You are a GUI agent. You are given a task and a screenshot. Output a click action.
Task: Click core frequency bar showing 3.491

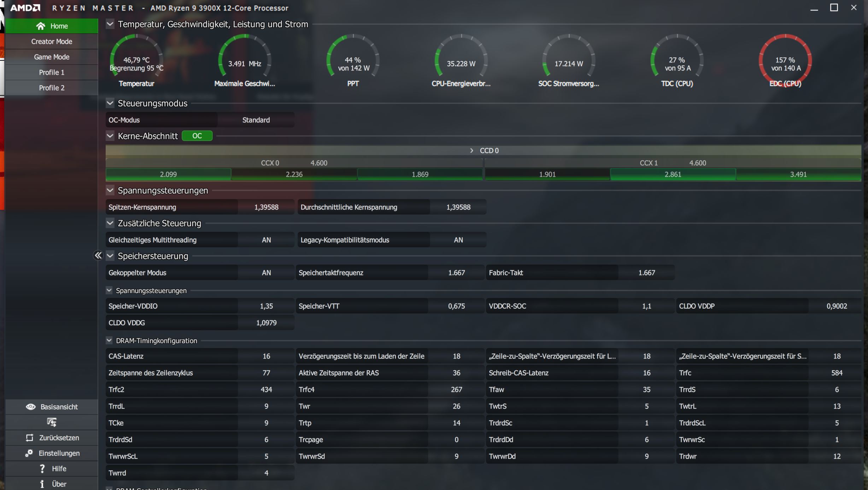(x=798, y=174)
